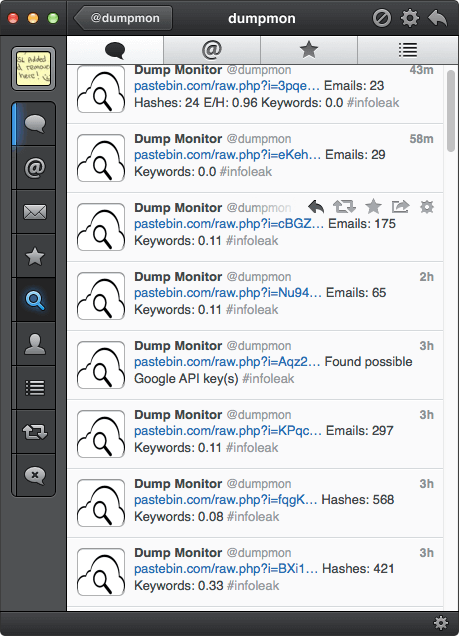
Task: Click the window title 'dumpmon'
Action: [262, 18]
